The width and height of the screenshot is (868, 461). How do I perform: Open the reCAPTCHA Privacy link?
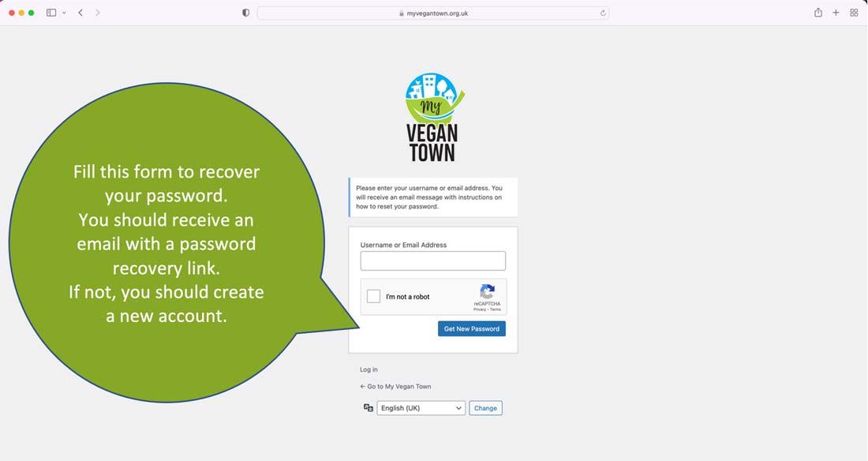point(479,309)
